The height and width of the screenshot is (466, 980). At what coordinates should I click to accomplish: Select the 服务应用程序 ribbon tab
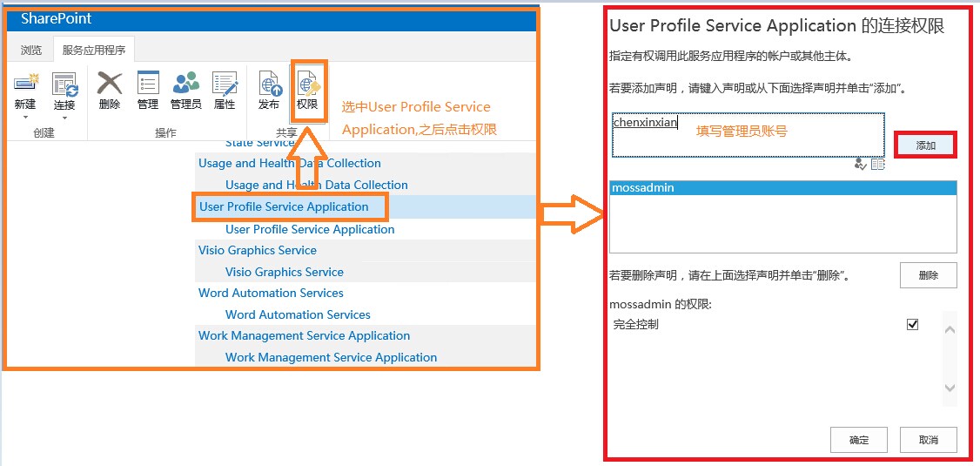(x=94, y=50)
